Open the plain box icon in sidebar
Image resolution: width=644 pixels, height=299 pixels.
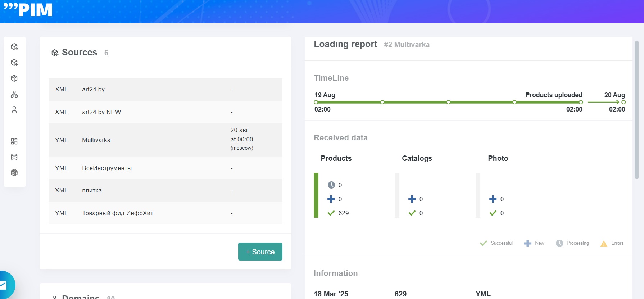tap(14, 78)
